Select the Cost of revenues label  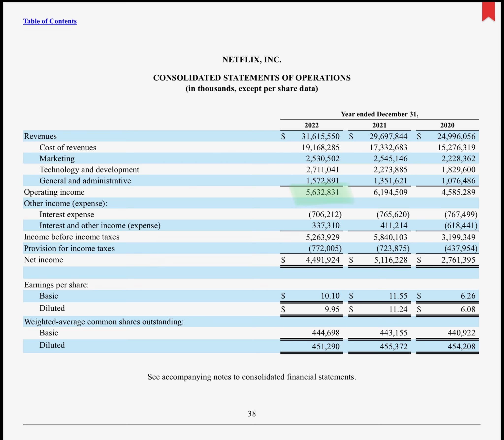pyautogui.click(x=68, y=147)
